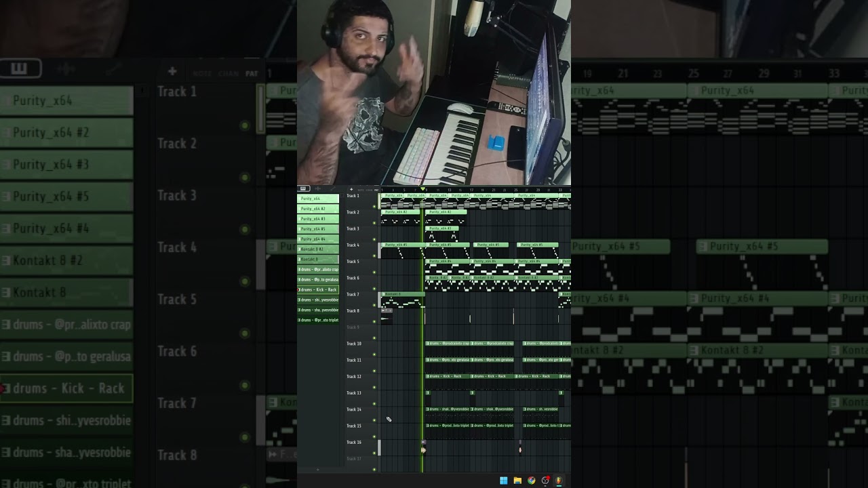Click the Track 7 name label

(x=353, y=294)
